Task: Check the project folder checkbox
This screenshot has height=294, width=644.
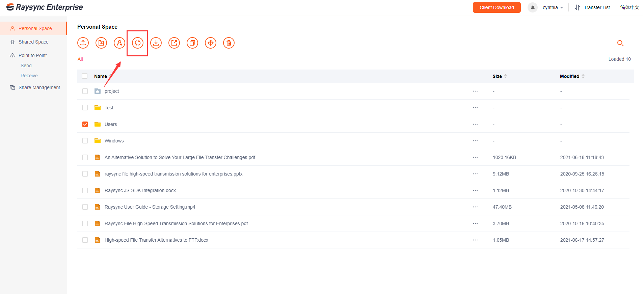Action: tap(85, 91)
